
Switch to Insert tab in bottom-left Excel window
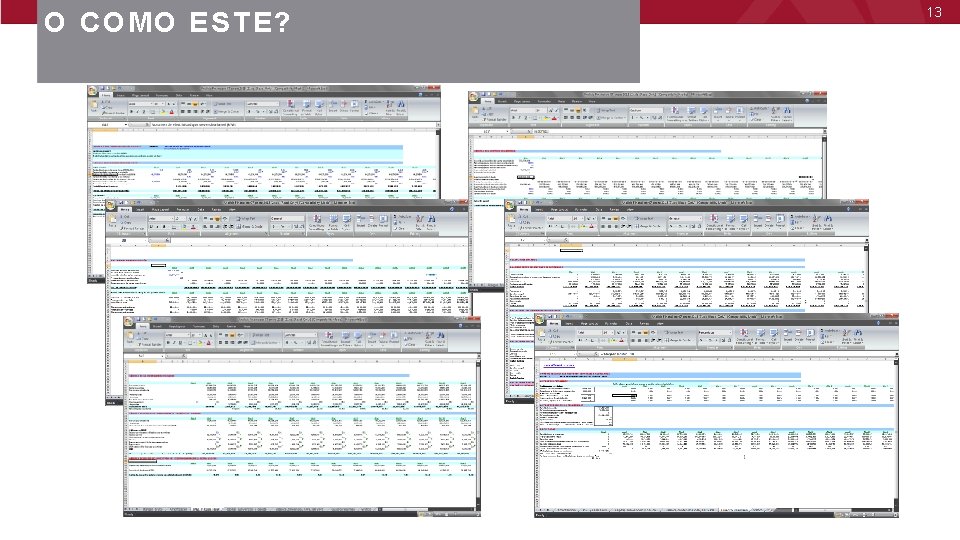tap(157, 326)
